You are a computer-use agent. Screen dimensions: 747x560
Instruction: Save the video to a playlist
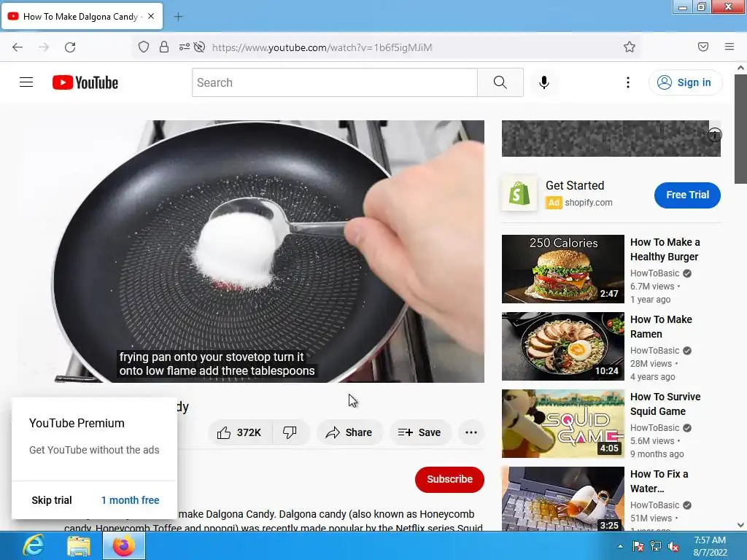click(x=419, y=432)
